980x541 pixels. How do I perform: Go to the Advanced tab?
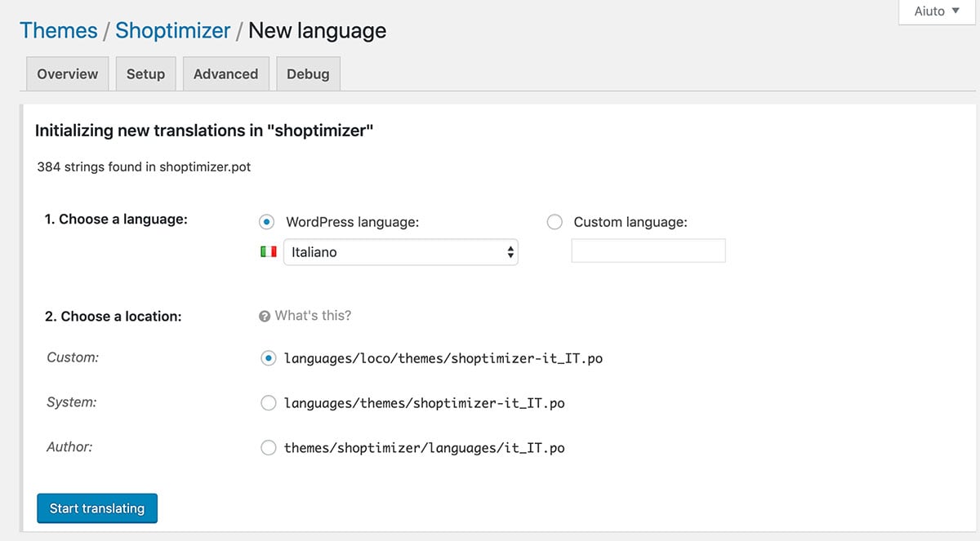[225, 73]
